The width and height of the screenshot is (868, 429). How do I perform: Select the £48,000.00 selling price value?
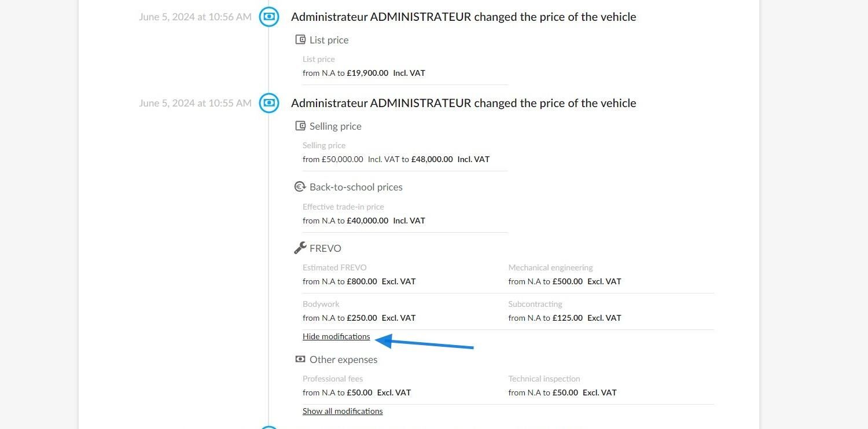[x=432, y=159]
